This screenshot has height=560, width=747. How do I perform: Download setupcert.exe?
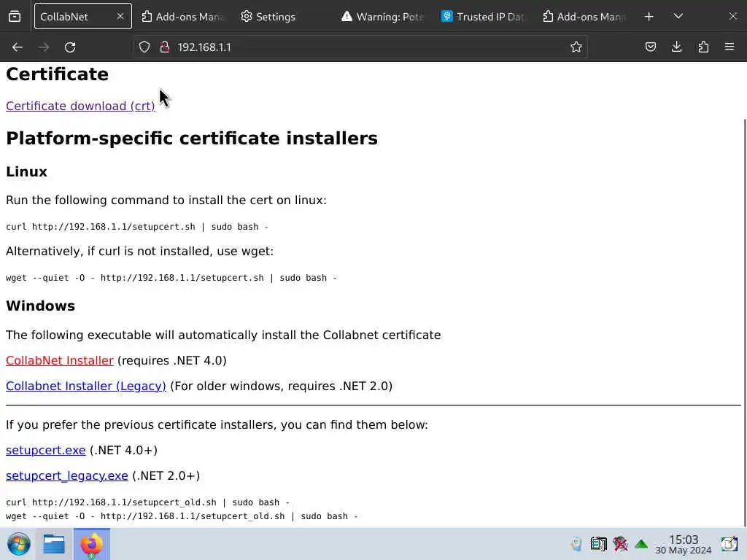(46, 450)
